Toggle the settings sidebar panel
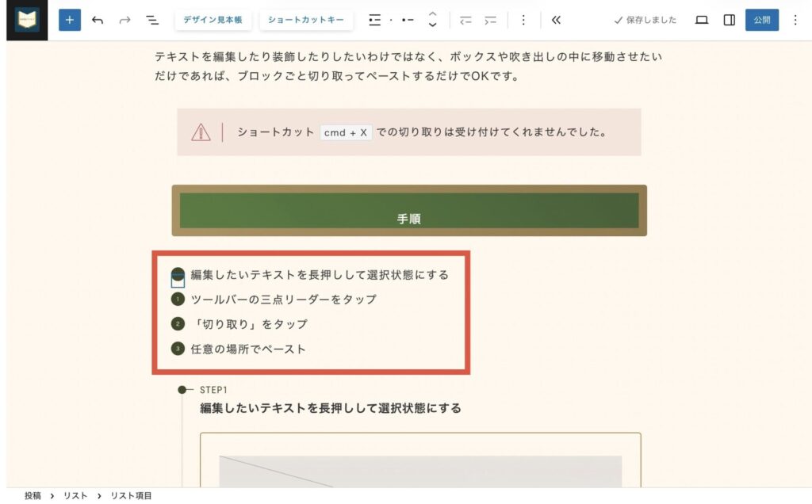Screen dimensions: 812x504 tap(730, 20)
